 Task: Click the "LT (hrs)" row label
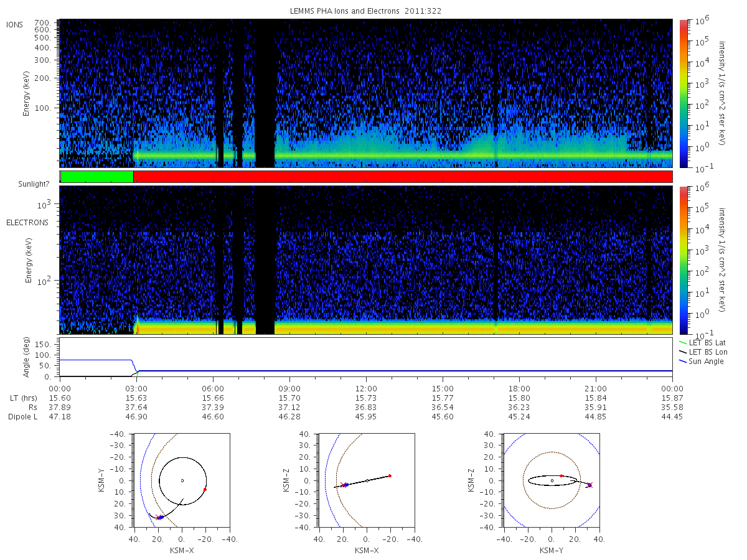tap(22, 398)
